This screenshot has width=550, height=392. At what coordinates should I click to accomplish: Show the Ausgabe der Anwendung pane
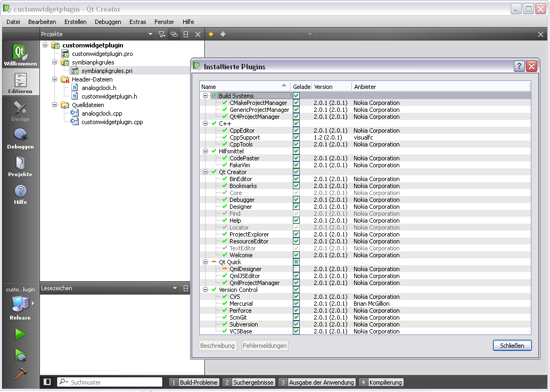[317, 382]
